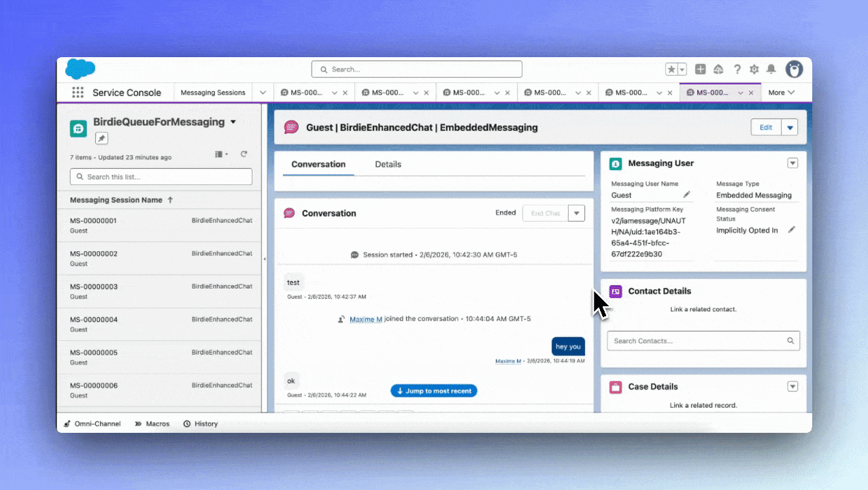This screenshot has width=868, height=490.
Task: Open dropdown arrow next to Edit button
Action: tap(789, 127)
